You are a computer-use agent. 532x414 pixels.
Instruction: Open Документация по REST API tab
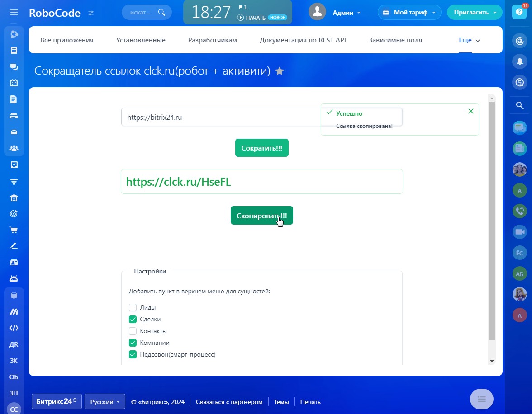[x=303, y=40]
